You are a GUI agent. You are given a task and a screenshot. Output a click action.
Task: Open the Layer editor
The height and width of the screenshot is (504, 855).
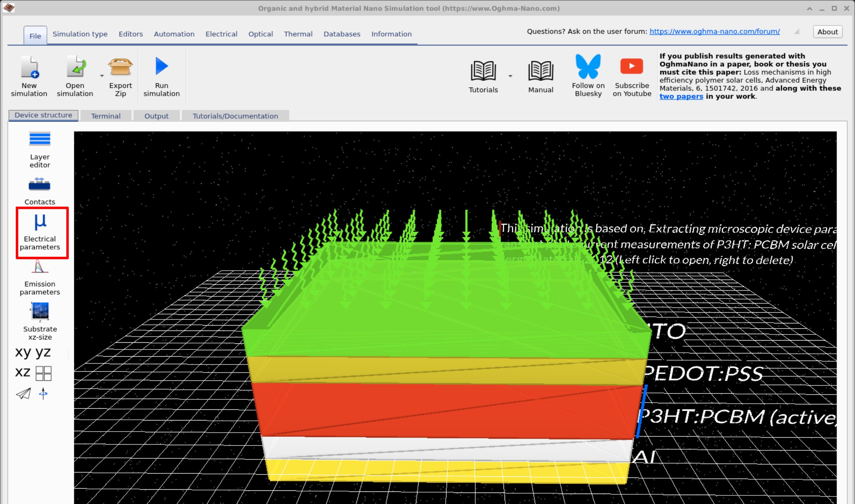[x=40, y=151]
